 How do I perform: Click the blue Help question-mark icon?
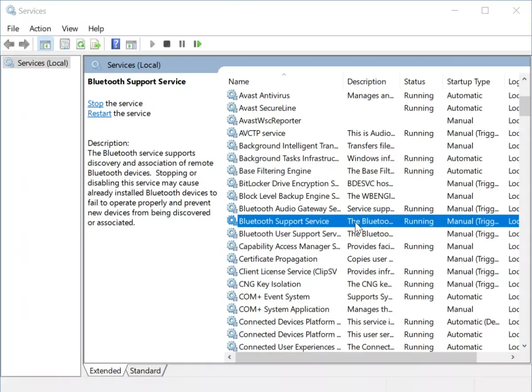[x=115, y=44]
